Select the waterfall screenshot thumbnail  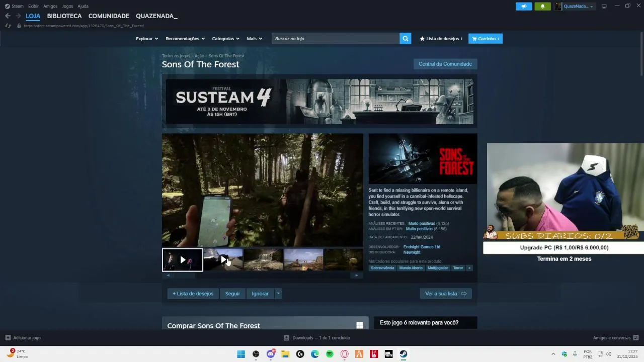coord(263,259)
